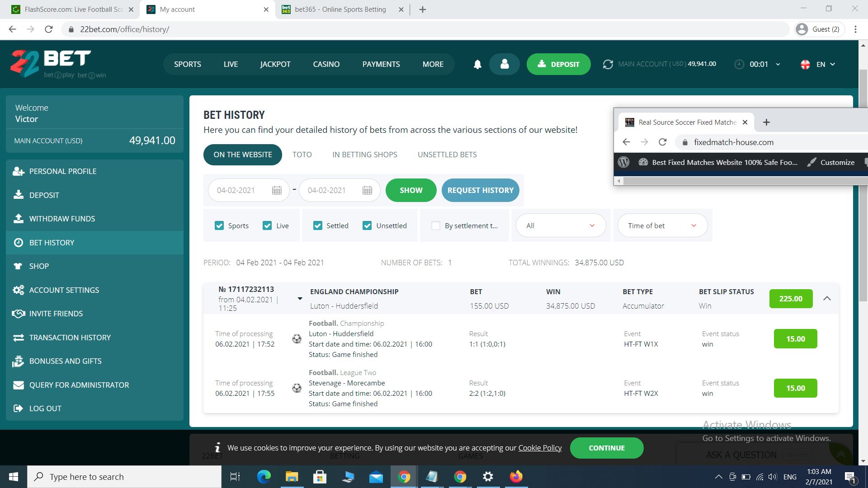Reload the 22bet page in Chrome
868x488 pixels.
49,29
